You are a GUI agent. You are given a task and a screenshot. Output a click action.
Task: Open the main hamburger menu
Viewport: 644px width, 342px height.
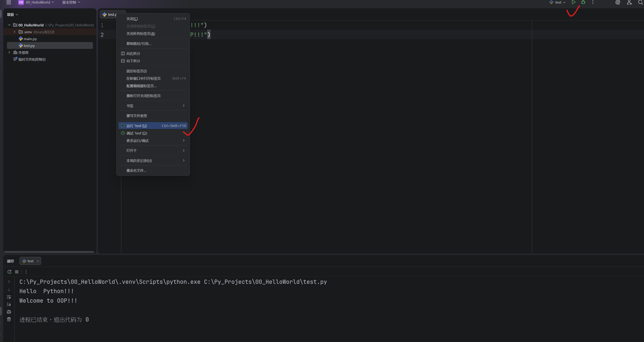coord(9,2)
